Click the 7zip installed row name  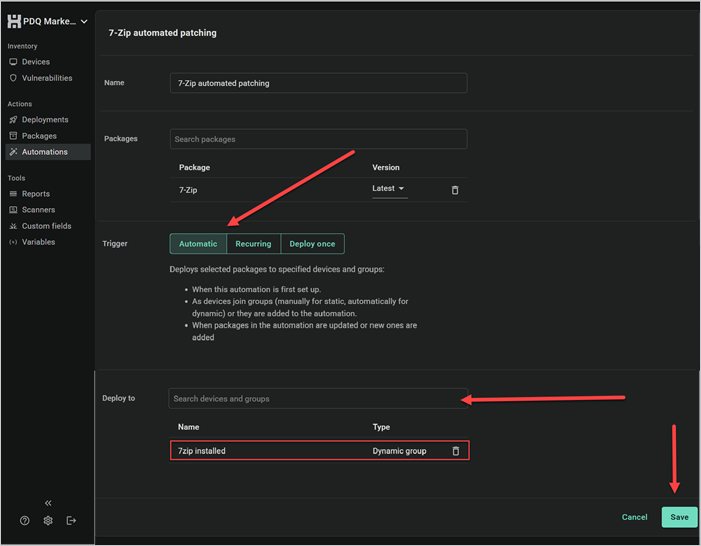pos(202,451)
